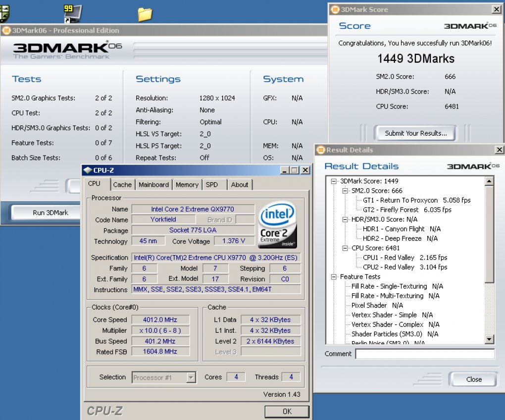Click the Result Details window title icon
The image size is (505, 420).
[x=321, y=150]
